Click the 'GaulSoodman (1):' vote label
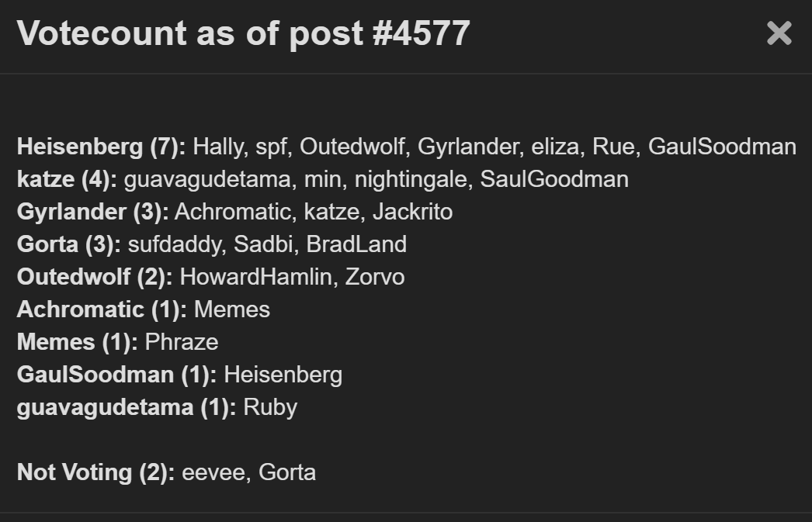Screen dimensions: 812x522 click(x=117, y=375)
